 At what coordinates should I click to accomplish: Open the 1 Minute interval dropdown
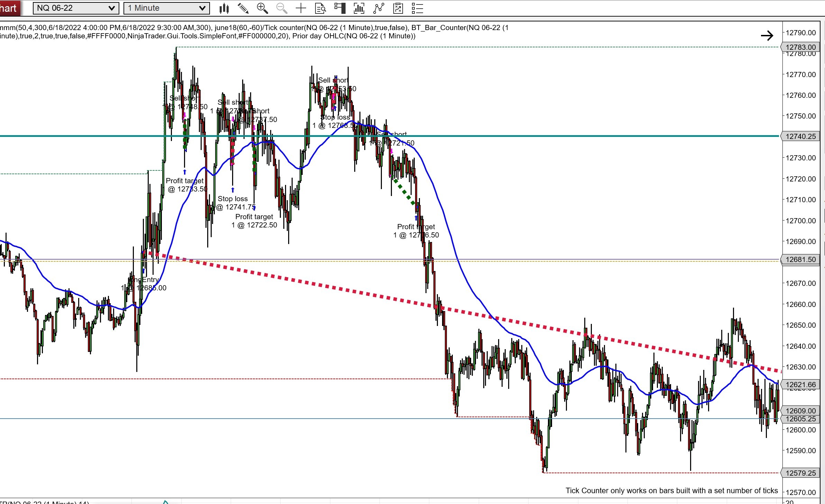click(x=166, y=8)
